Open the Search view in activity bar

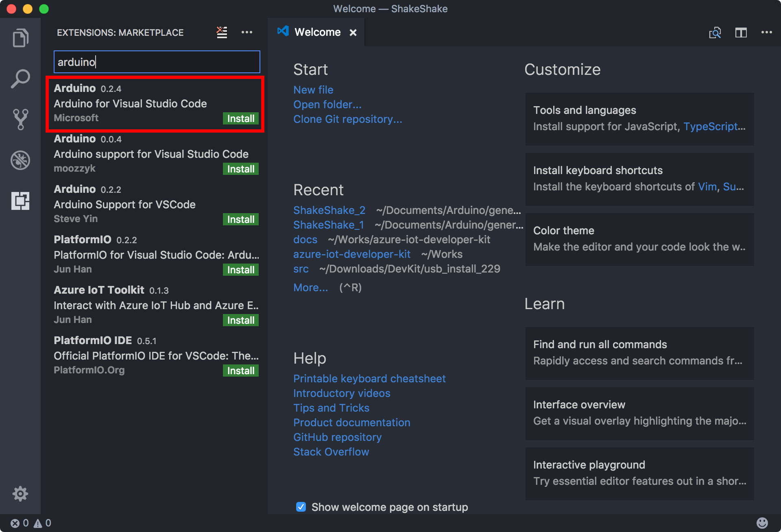[x=20, y=78]
